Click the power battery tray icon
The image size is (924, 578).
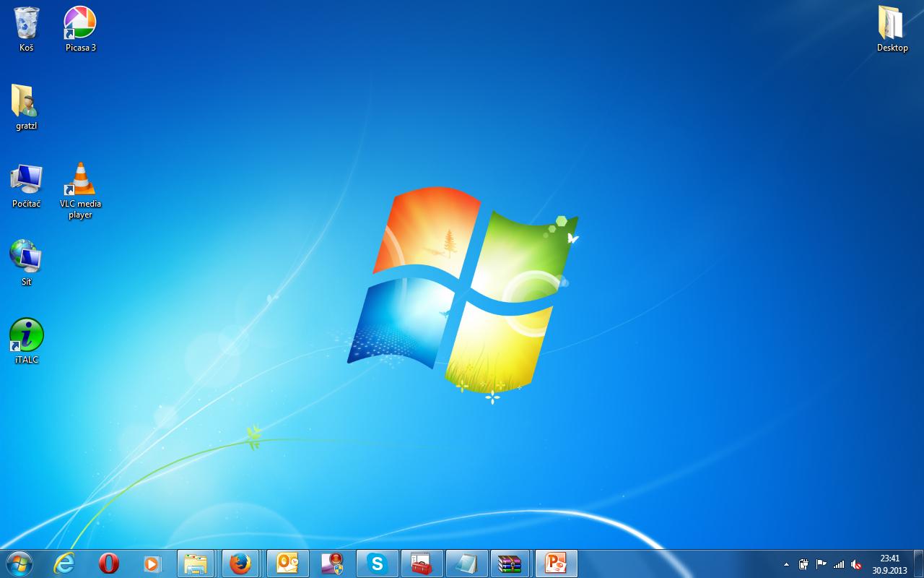(x=803, y=564)
